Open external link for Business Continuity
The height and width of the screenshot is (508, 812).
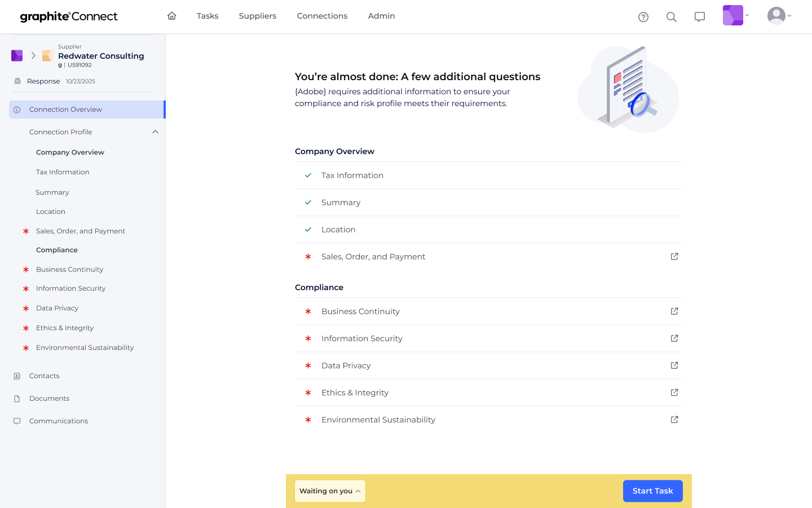(x=674, y=311)
